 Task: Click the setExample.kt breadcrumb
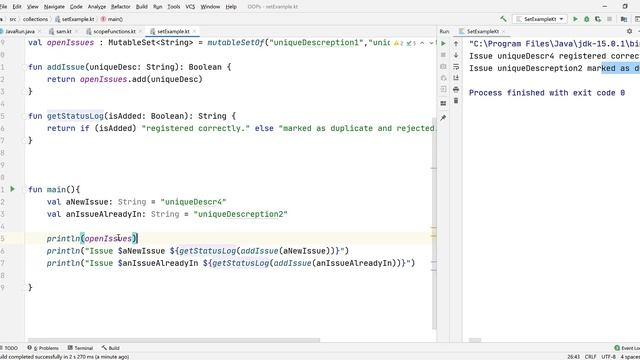tap(75, 19)
